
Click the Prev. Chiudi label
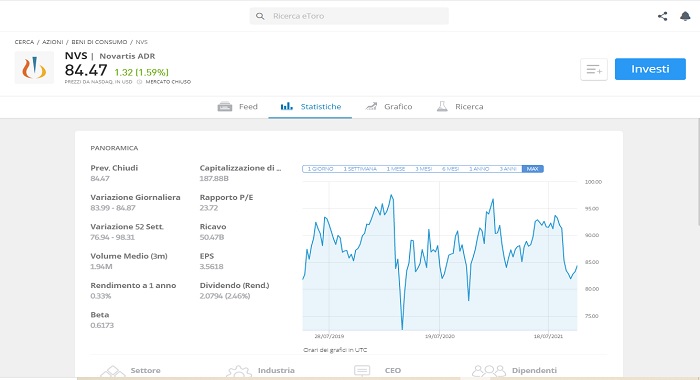coord(114,168)
